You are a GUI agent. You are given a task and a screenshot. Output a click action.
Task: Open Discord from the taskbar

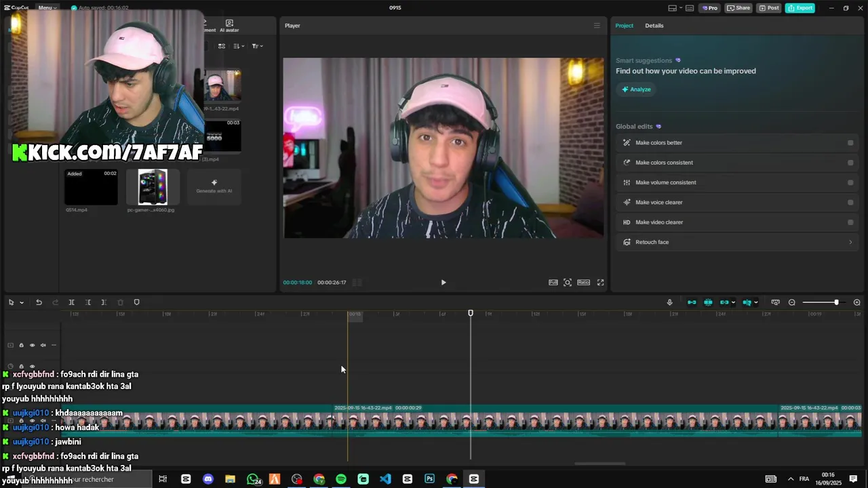point(208,479)
